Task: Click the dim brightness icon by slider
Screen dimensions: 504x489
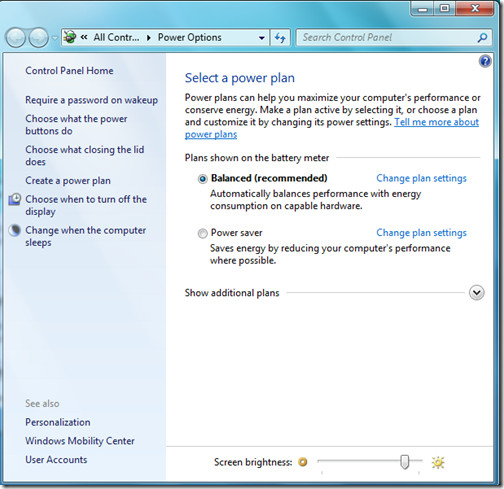Action: coord(303,462)
